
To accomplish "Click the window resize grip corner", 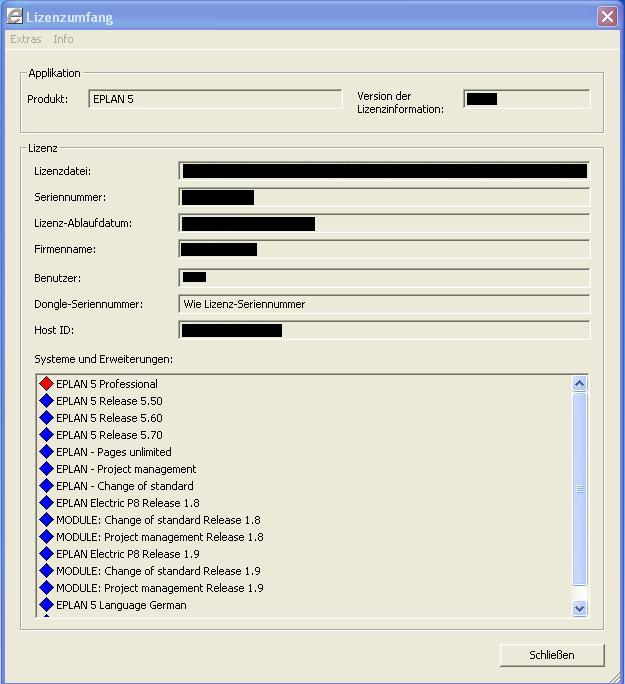I will coord(614,677).
